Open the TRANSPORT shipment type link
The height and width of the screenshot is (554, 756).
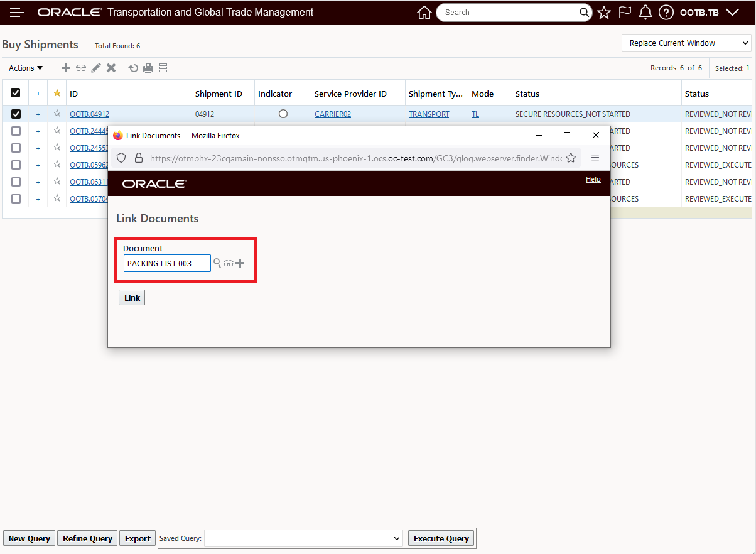point(429,114)
